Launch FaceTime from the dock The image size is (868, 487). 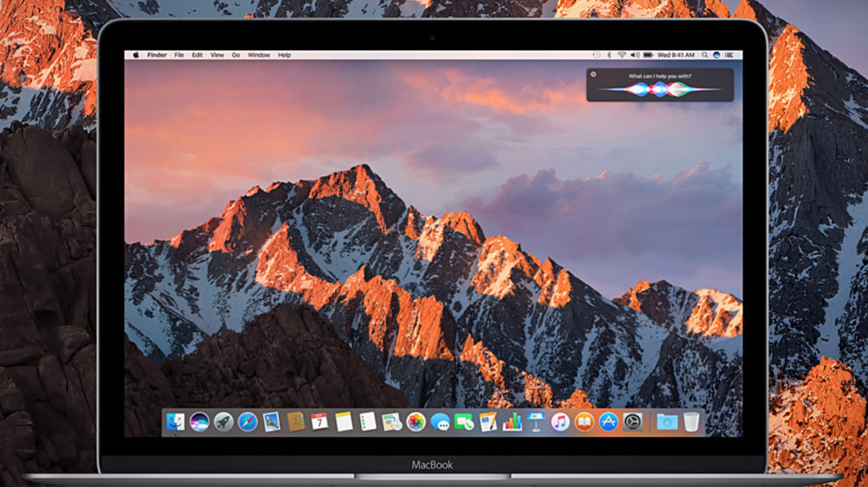[464, 422]
